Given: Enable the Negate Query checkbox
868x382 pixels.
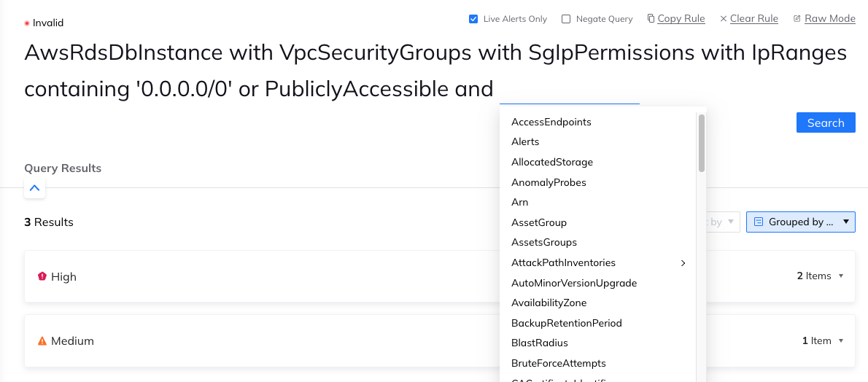Looking at the screenshot, I should (566, 19).
